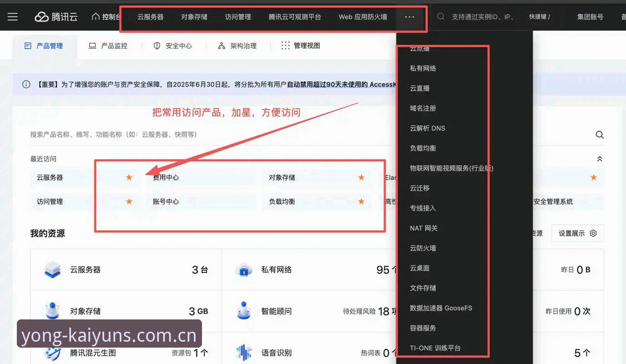Select 云解析 DNS from the dropdown list

tap(428, 128)
